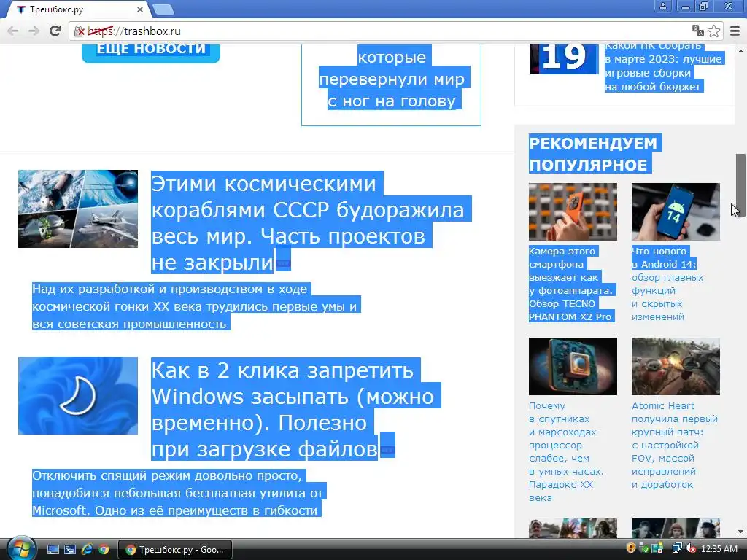Open the Windows Start orb
This screenshot has width=747, height=560.
20,549
